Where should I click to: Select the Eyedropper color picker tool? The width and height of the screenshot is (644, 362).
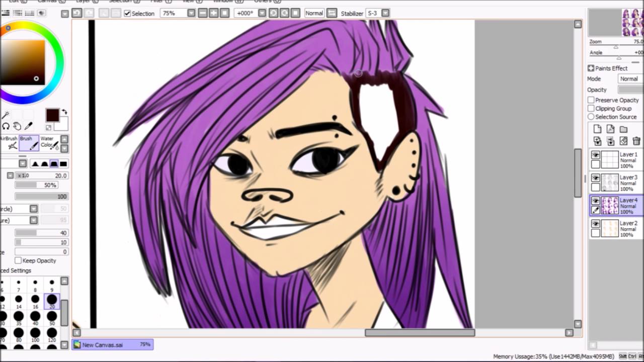click(x=29, y=126)
